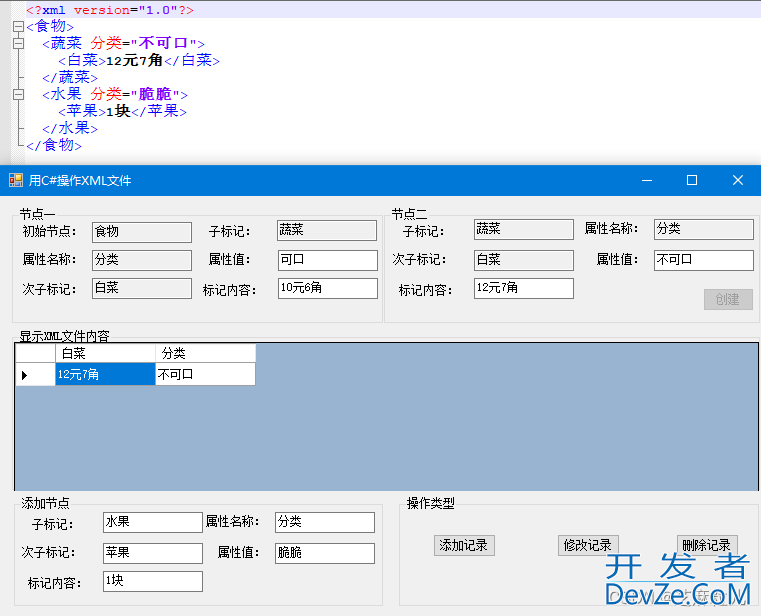
Task: Collapse the 水果 element fold marker
Action: tap(18, 95)
